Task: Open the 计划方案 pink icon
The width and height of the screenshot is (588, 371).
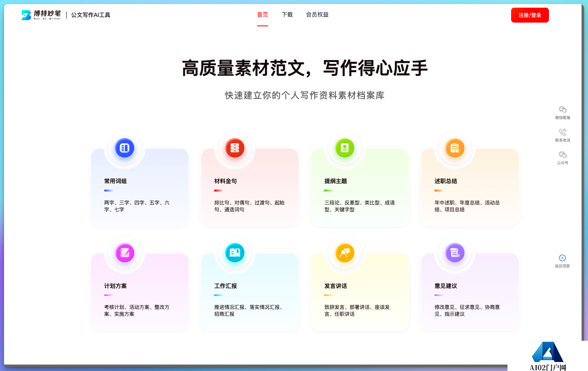Action: tap(125, 253)
